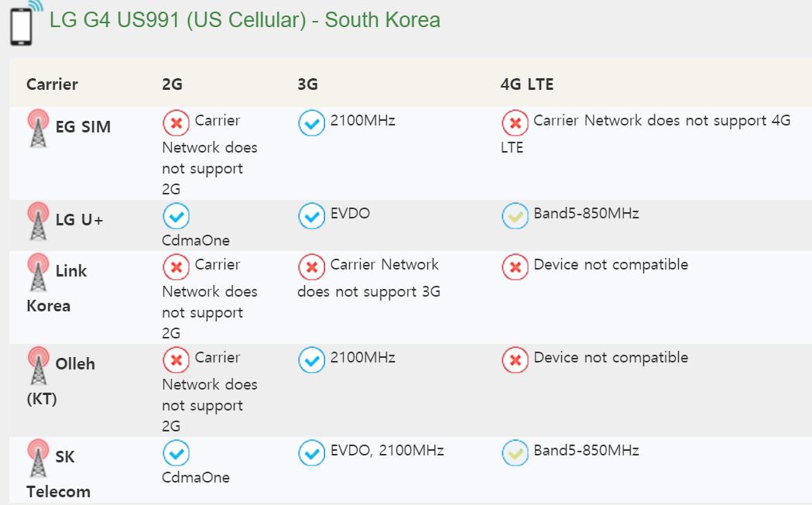Click the Link Korea tower icon
Image resolution: width=812 pixels, height=505 pixels.
(37, 272)
